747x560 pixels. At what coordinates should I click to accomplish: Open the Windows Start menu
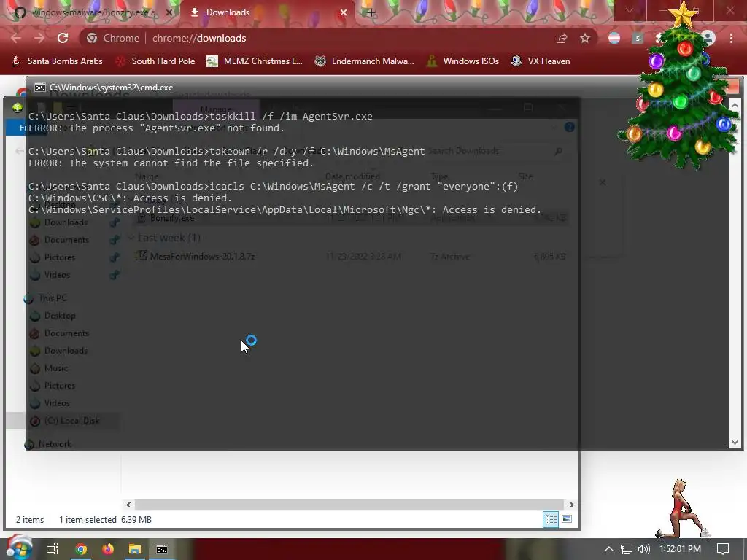(19, 548)
